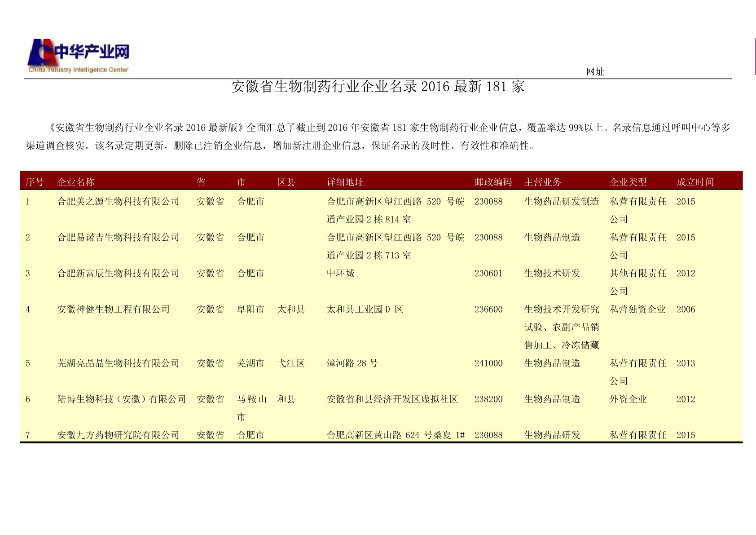The height and width of the screenshot is (535, 756).
Task: Click the 主营业务 column header
Action: 543,182
